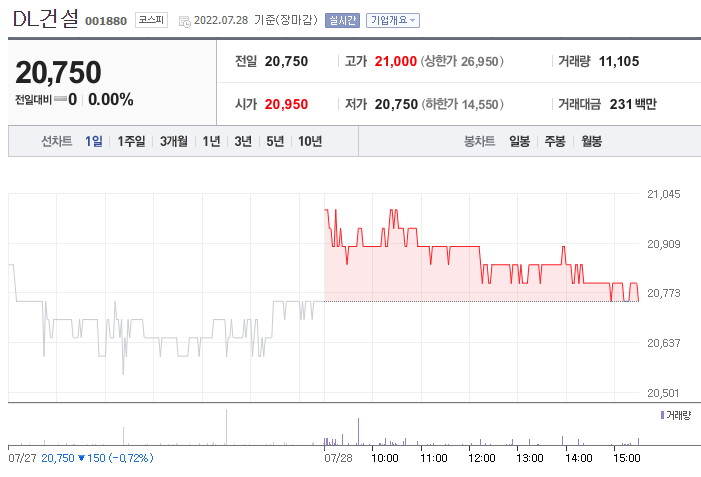This screenshot has width=701, height=477.
Task: Switch to the 3개월 chart period
Action: [x=173, y=141]
